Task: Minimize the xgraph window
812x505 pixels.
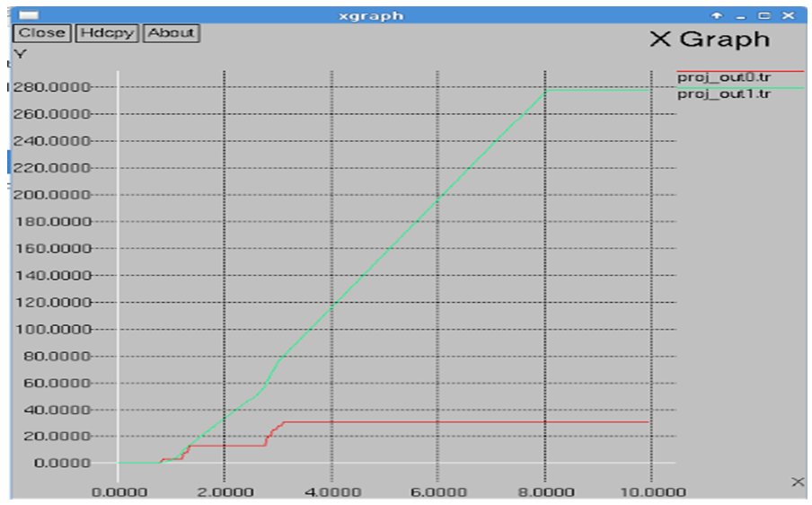Action: tap(740, 15)
